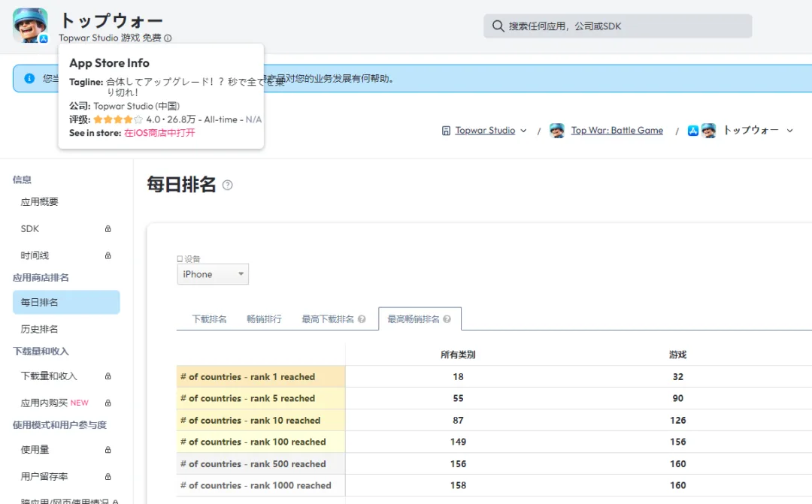The width and height of the screenshot is (812, 504).
Task: Click the search magnifier icon
Action: click(498, 26)
